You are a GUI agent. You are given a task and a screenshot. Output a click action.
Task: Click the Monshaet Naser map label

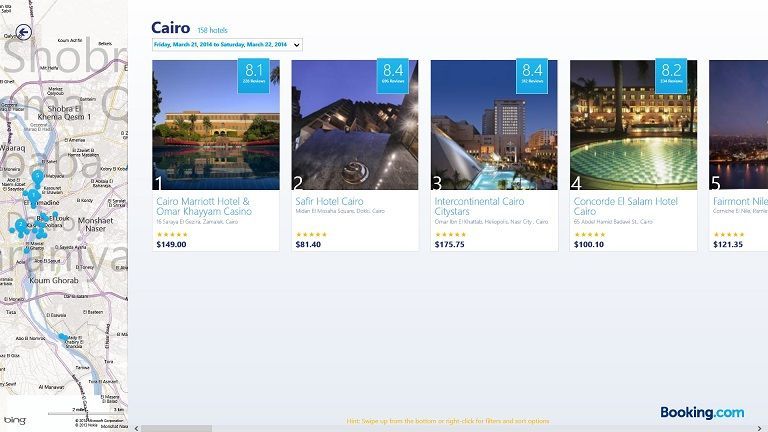coord(96,224)
